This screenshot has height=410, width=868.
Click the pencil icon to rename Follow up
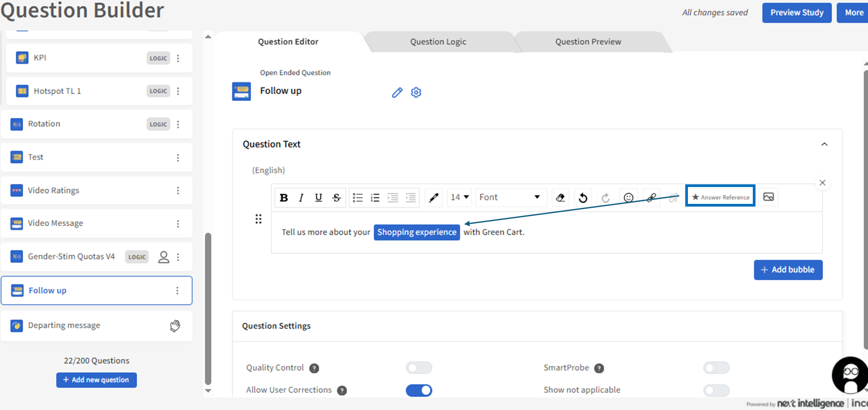tap(397, 92)
